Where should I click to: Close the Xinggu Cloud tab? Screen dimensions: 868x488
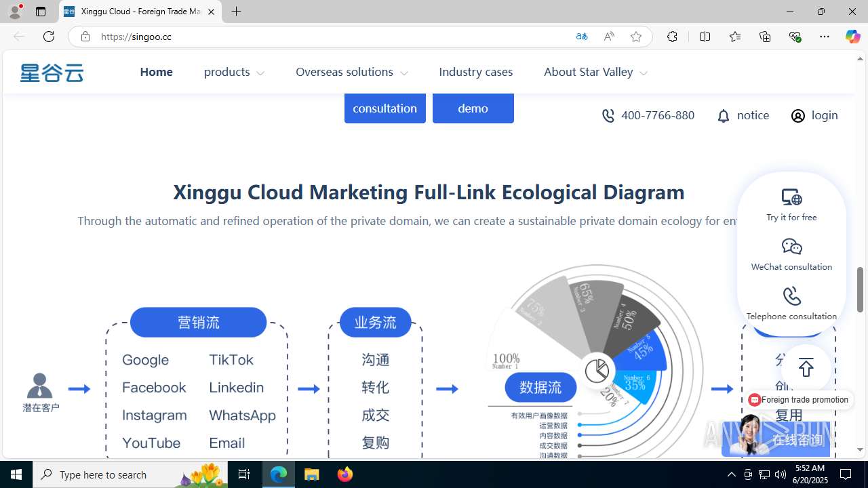click(211, 12)
